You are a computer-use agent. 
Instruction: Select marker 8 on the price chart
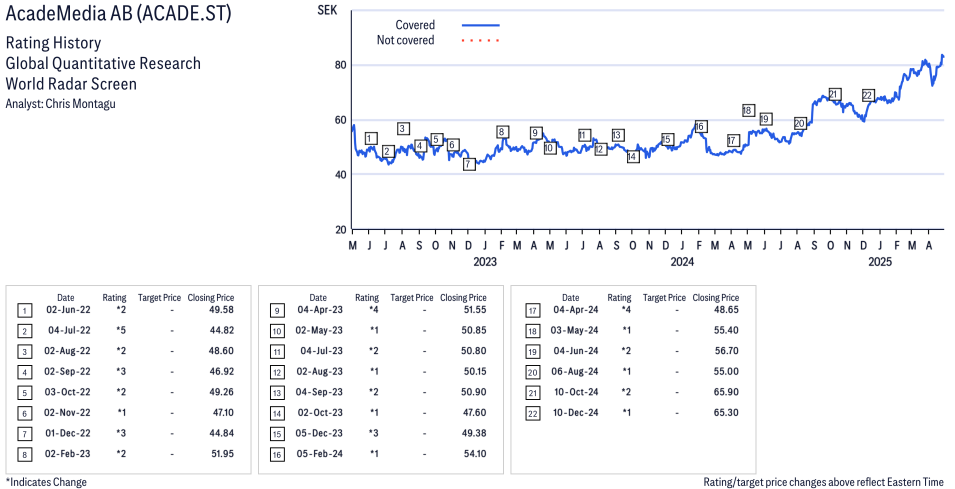tap(502, 132)
